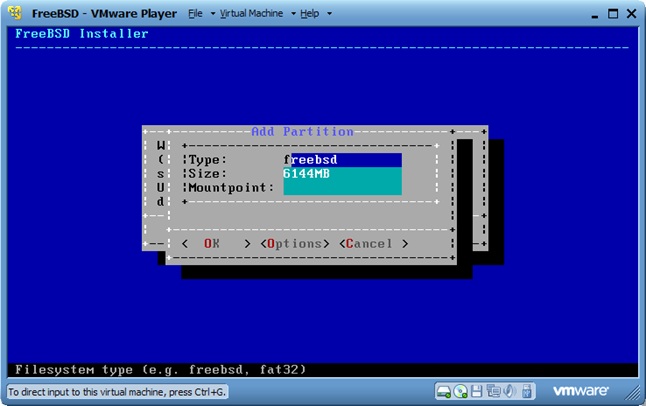Click the Type field containing freebsd
This screenshot has height=406, width=646.
point(342,160)
